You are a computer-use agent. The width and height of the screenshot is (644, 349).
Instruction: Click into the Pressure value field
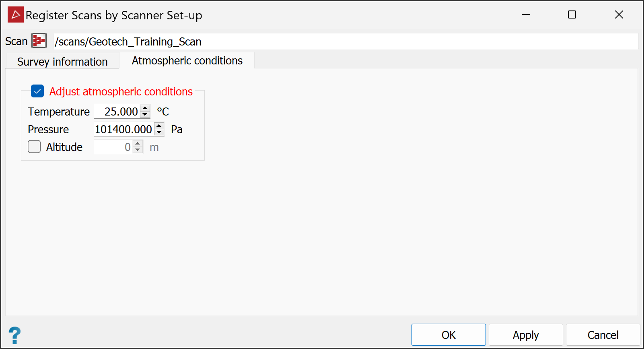tap(124, 129)
